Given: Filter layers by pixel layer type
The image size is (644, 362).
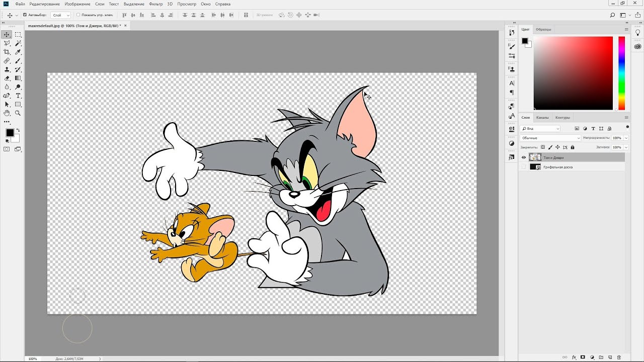Looking at the screenshot, I should (577, 129).
